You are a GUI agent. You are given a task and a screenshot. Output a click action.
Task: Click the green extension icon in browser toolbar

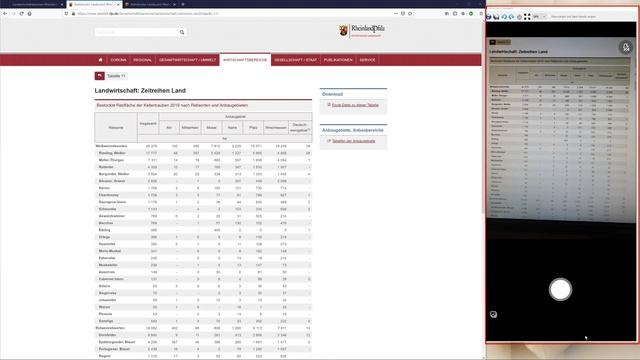(471, 13)
